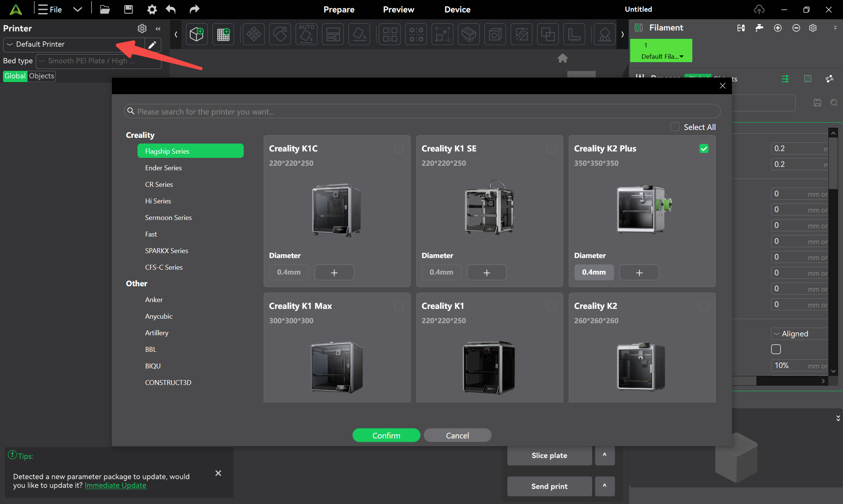The image size is (843, 504).
Task: Click the filament sync icon
Action: [741, 28]
